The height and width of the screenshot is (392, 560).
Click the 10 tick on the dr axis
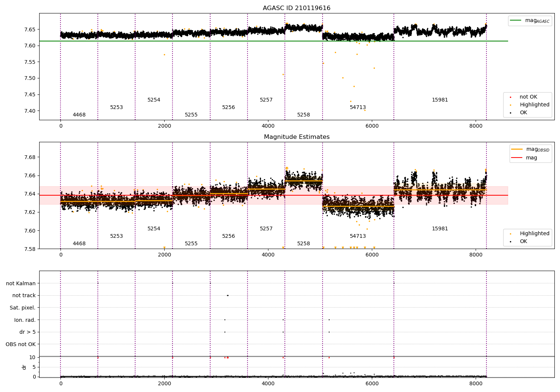tap(32, 357)
